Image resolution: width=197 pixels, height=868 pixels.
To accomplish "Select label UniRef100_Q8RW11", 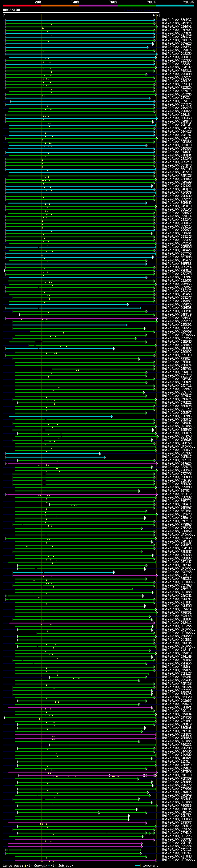I will click(177, 57).
